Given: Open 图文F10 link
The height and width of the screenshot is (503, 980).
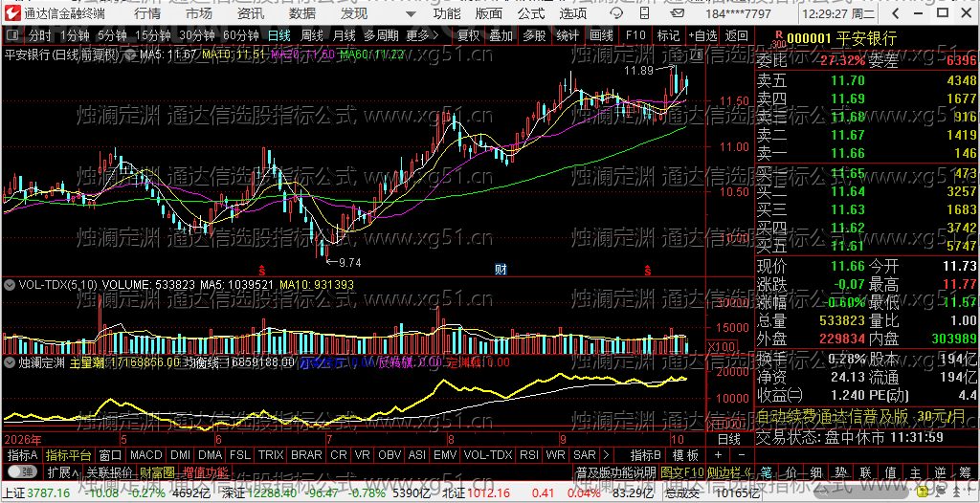Looking at the screenshot, I should pos(681,471).
